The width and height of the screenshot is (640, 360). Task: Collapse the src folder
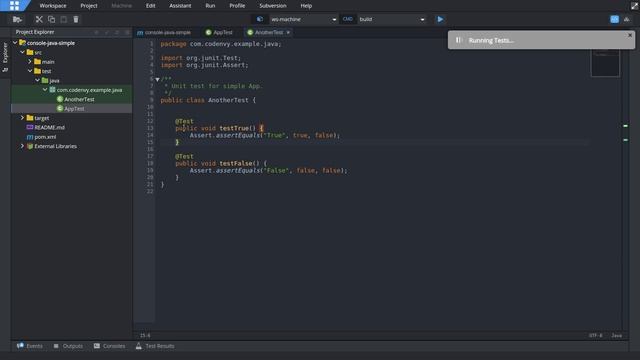[22, 52]
